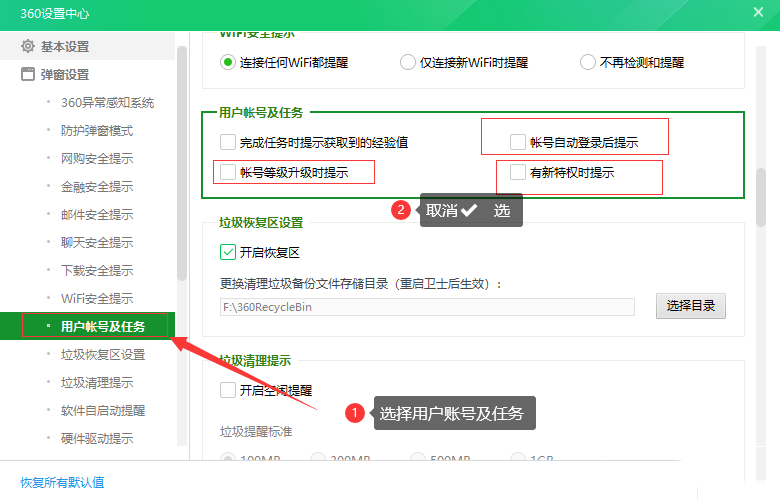Click the 垃圾提醒标准 label
Image resolution: width=780 pixels, height=500 pixels.
click(x=256, y=431)
